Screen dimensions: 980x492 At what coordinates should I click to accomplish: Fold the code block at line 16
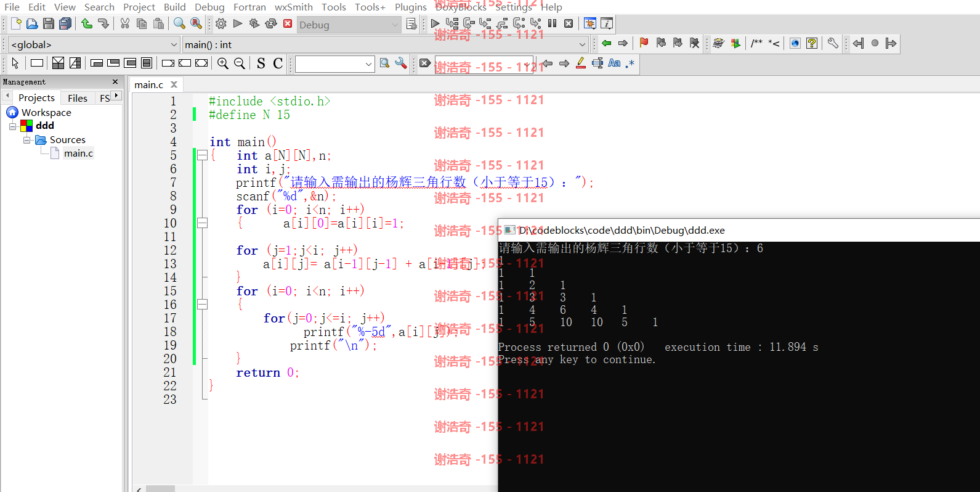pyautogui.click(x=202, y=305)
